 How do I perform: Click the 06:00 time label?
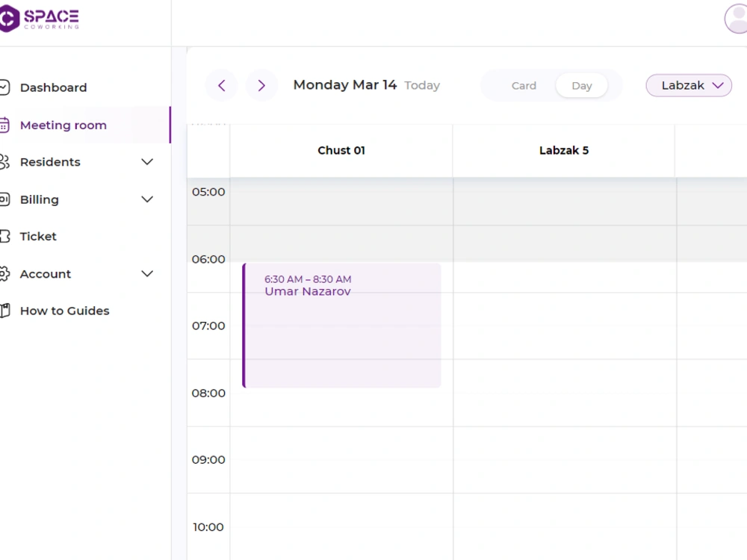(x=208, y=260)
